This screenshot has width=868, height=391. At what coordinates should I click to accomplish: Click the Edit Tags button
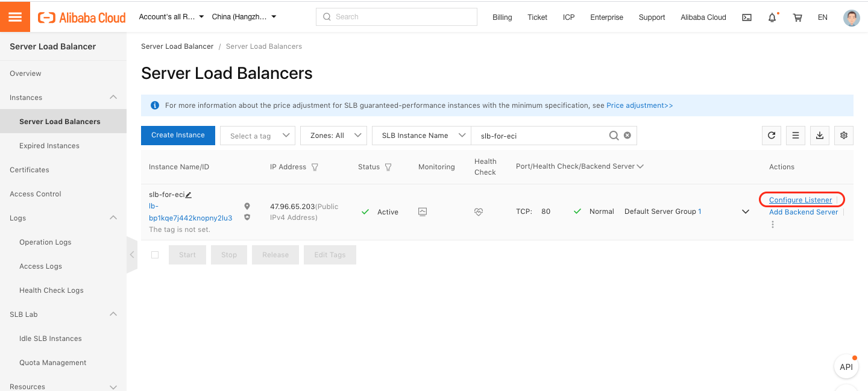(330, 255)
